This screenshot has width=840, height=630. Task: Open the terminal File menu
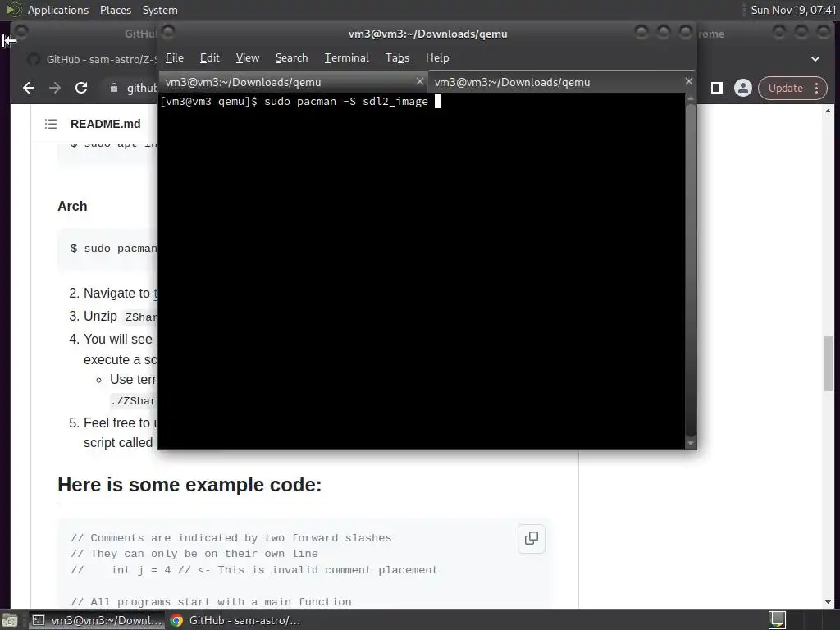point(174,58)
